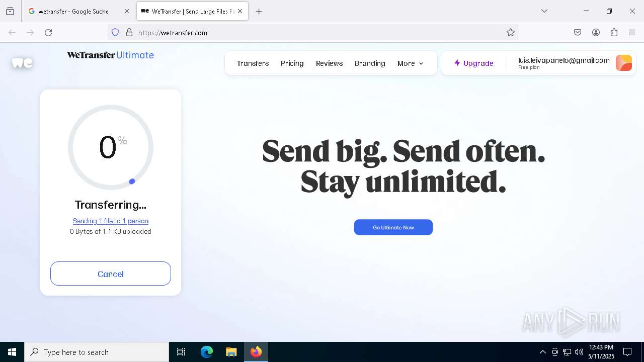
Task: Click the Windows taskbar search box
Action: (97, 352)
